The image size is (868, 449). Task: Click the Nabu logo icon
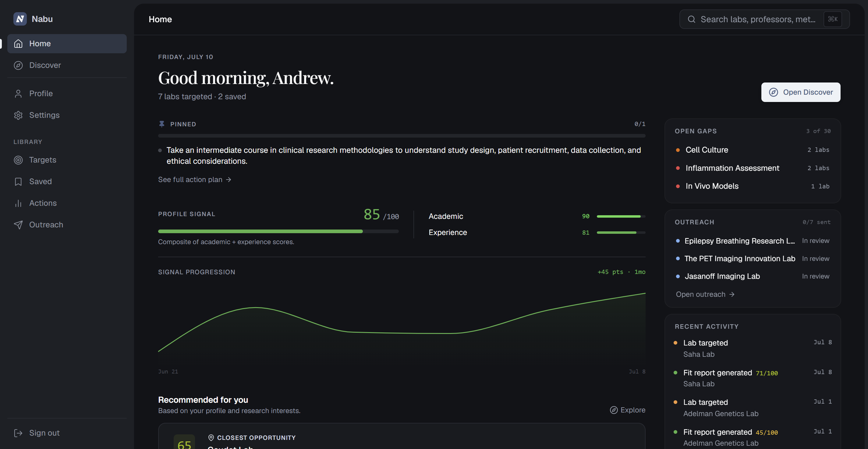[x=20, y=19]
